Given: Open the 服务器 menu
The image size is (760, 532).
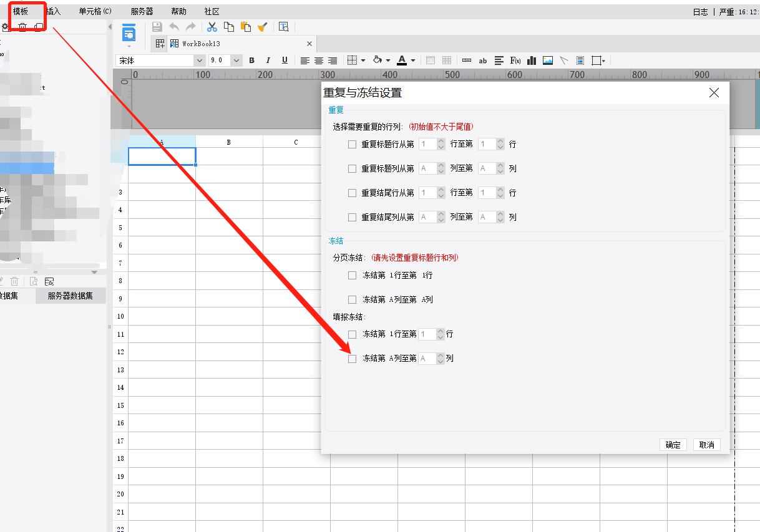Looking at the screenshot, I should click(x=142, y=11).
